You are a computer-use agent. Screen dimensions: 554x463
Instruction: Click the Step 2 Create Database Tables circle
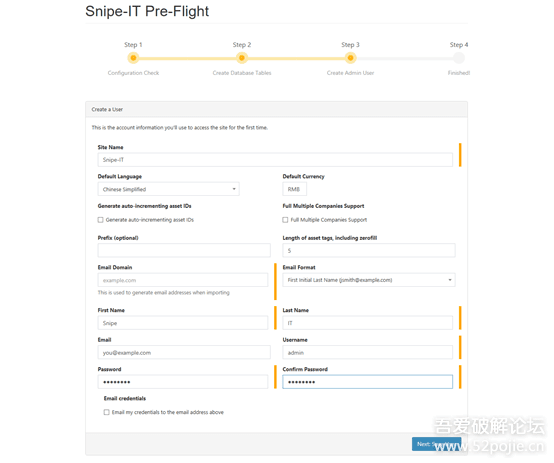242,58
